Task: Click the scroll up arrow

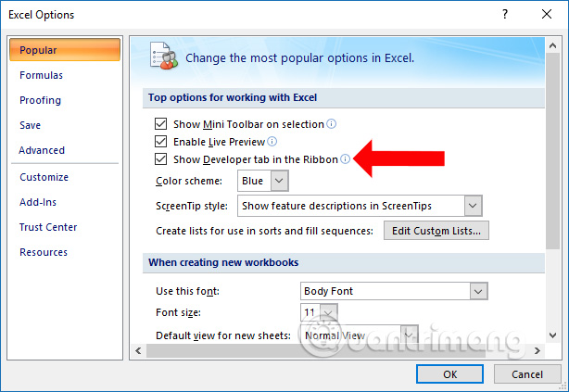Action: tap(552, 45)
